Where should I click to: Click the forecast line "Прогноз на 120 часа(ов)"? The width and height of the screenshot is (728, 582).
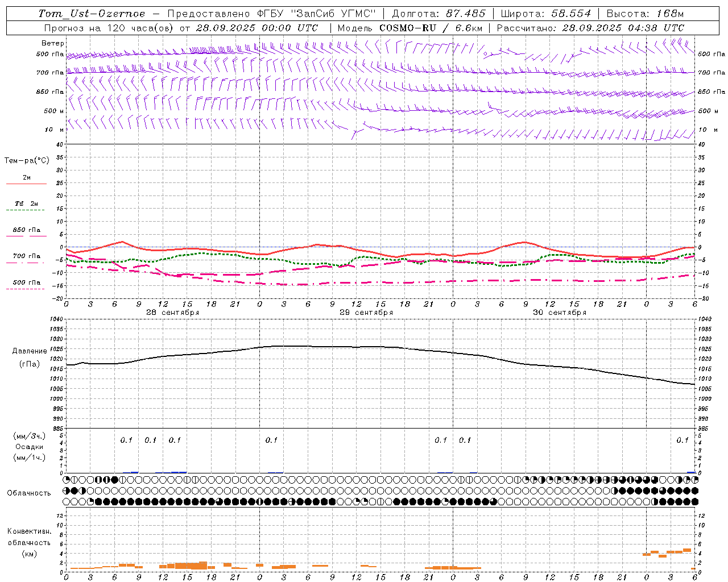pos(109,28)
